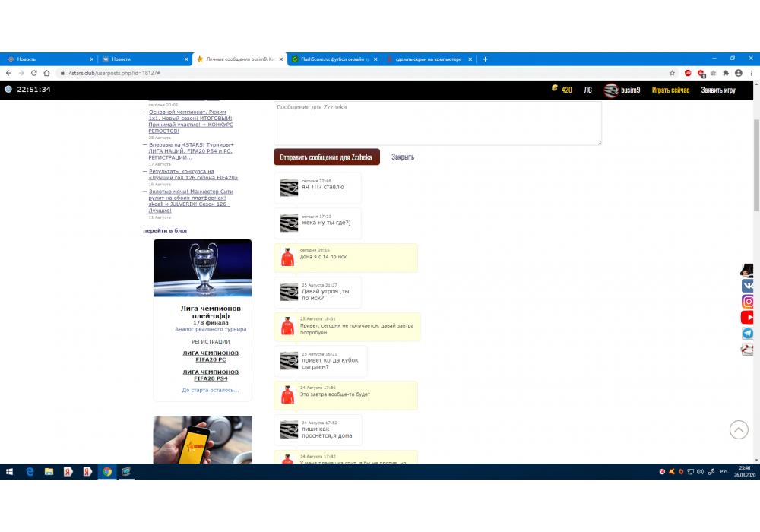This screenshot has width=760, height=532.
Task: Open the Champions League trophy banner image
Action: (203, 268)
